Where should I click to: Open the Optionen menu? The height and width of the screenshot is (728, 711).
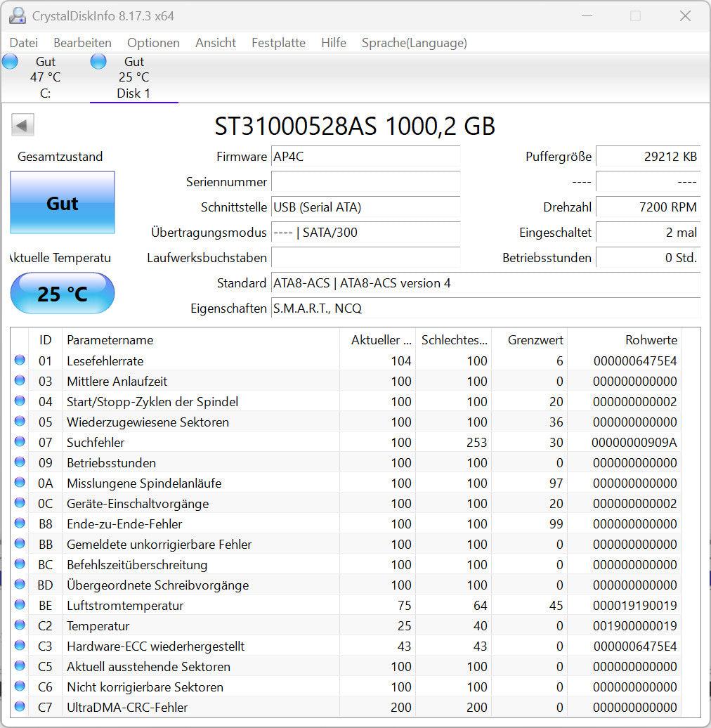pos(153,43)
